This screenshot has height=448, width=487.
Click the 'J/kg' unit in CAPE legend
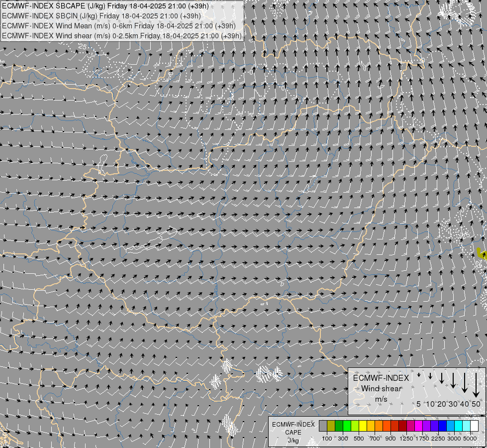(x=293, y=441)
